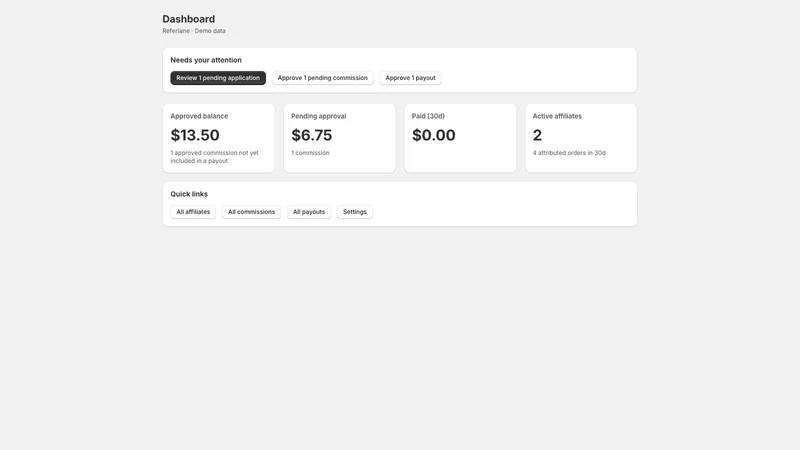This screenshot has height=450, width=800.
Task: Select the Approved balance card
Action: (x=219, y=138)
